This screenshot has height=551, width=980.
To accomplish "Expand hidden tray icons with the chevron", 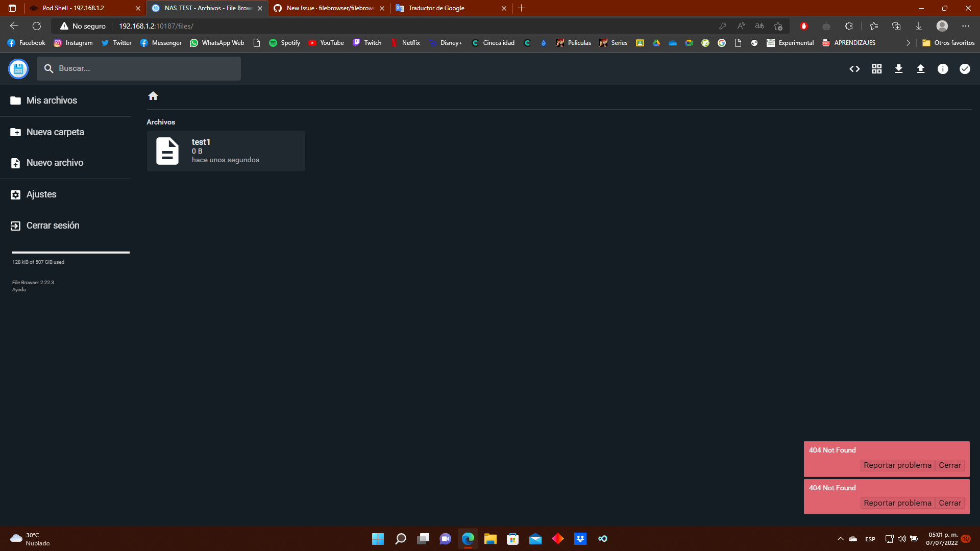I will 840,539.
